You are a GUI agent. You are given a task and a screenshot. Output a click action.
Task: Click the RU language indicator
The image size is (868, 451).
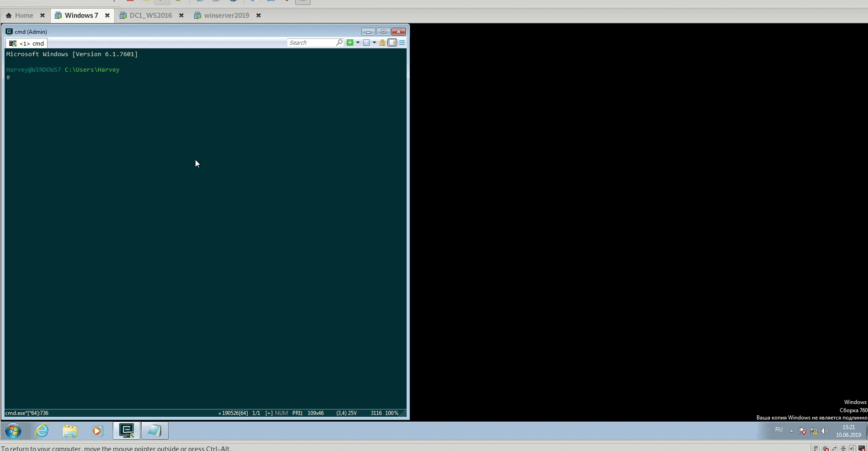coord(779,430)
